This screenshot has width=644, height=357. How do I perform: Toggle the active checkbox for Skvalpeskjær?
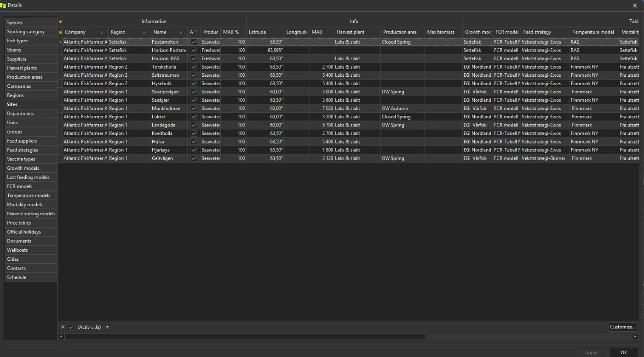tap(194, 92)
